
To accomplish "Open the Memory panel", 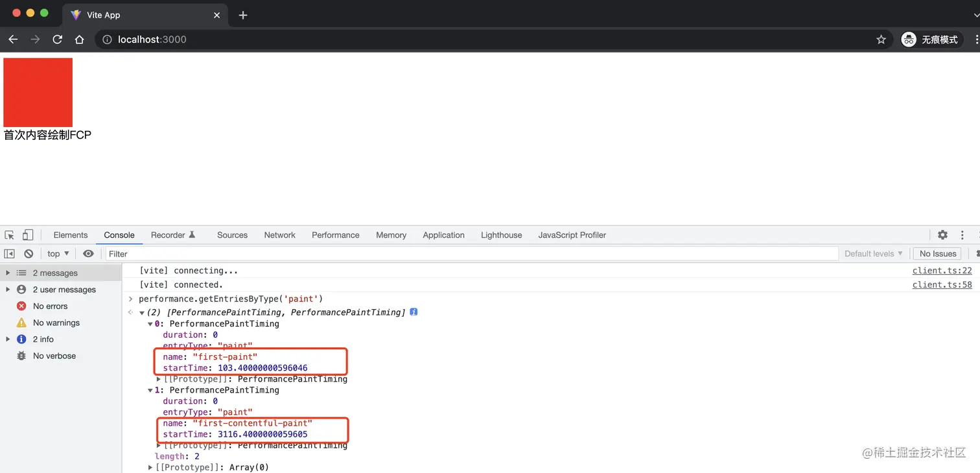I will pyautogui.click(x=391, y=235).
